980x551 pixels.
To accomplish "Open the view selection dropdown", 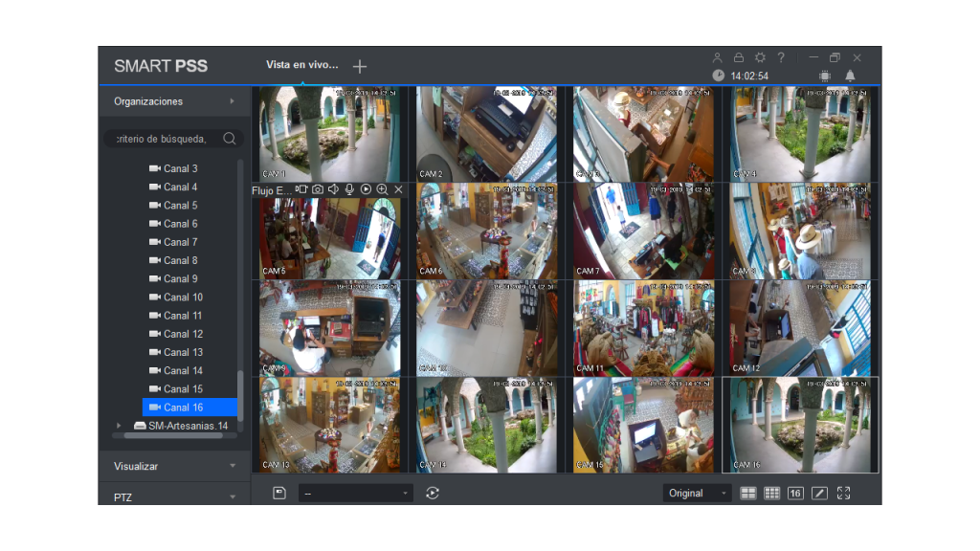I will 356,494.
